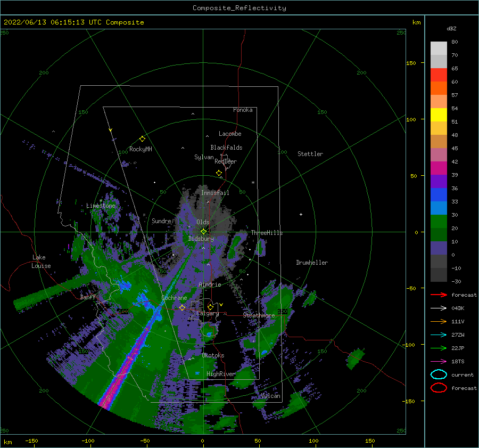This screenshot has width=479, height=448.
Task: Click the Sundre label
Action: (161, 221)
